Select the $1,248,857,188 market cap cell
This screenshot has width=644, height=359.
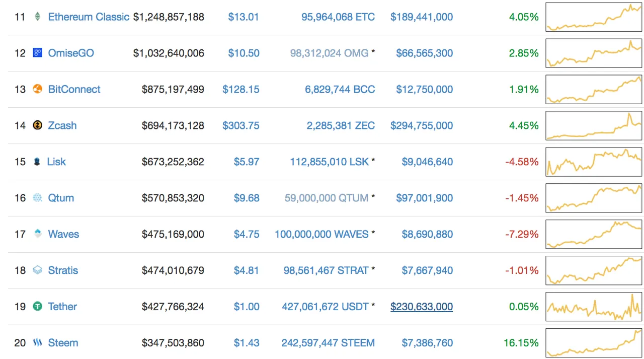169,17
